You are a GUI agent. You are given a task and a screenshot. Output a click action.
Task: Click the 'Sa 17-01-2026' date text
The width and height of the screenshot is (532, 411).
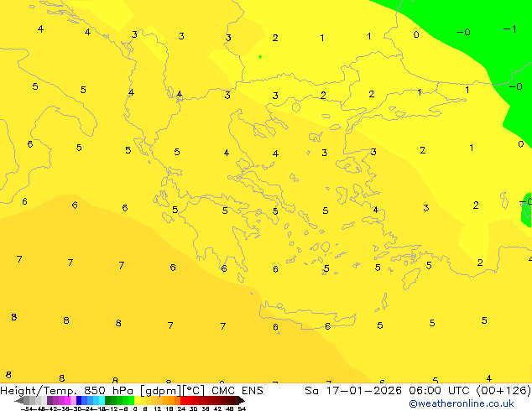(x=353, y=391)
